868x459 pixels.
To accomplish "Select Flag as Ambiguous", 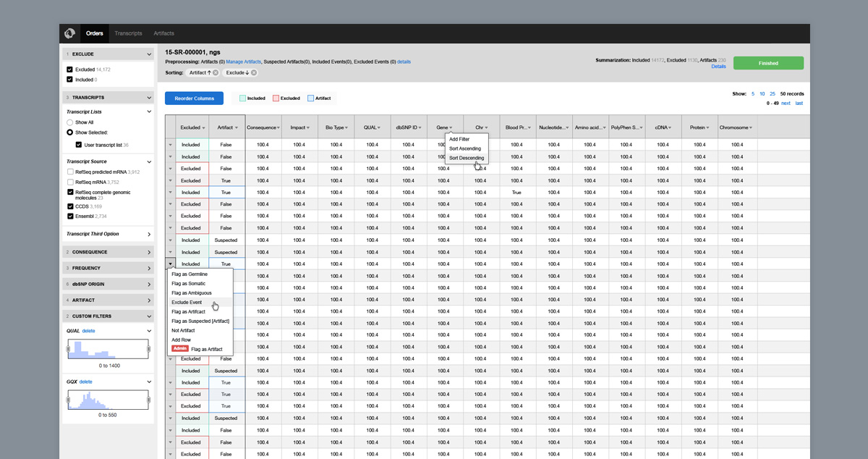I will coord(192,293).
